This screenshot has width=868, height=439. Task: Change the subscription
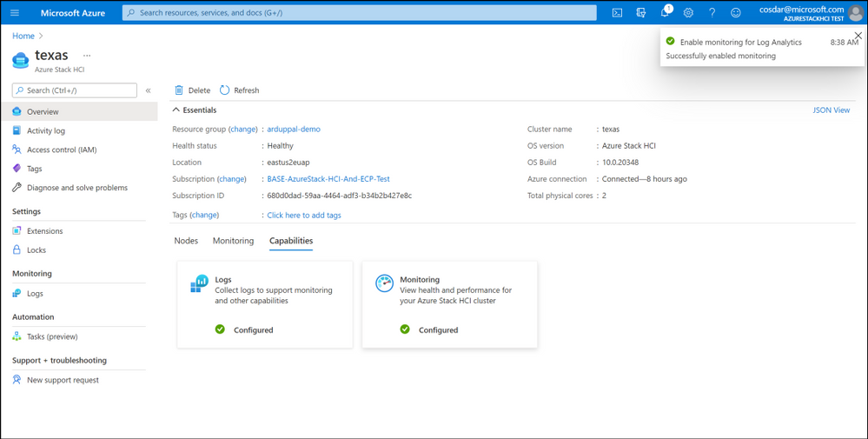(x=232, y=179)
